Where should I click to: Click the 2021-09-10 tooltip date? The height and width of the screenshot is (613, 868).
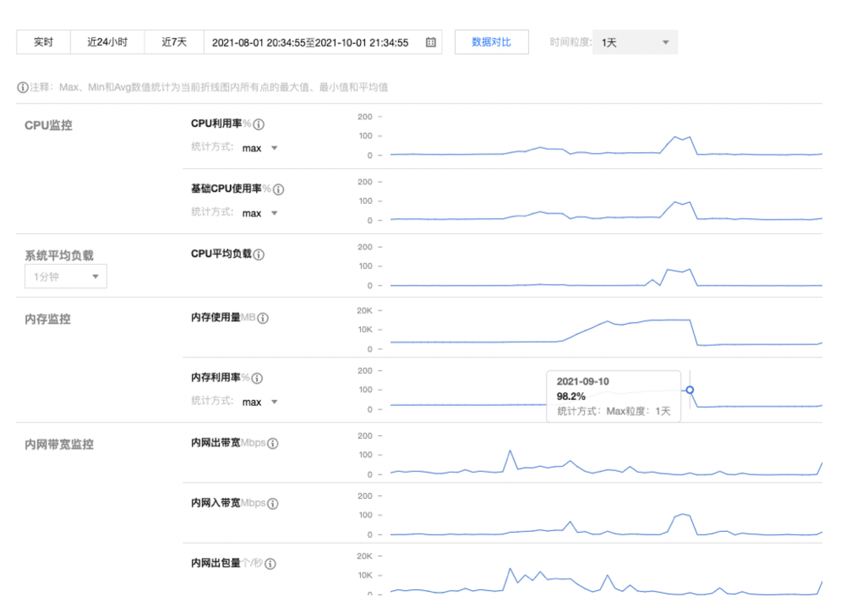point(583,381)
